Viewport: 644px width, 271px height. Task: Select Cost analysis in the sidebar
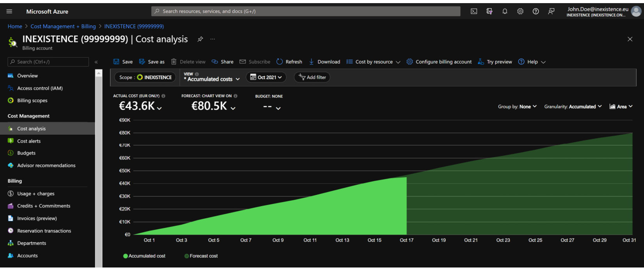[x=48, y=128]
